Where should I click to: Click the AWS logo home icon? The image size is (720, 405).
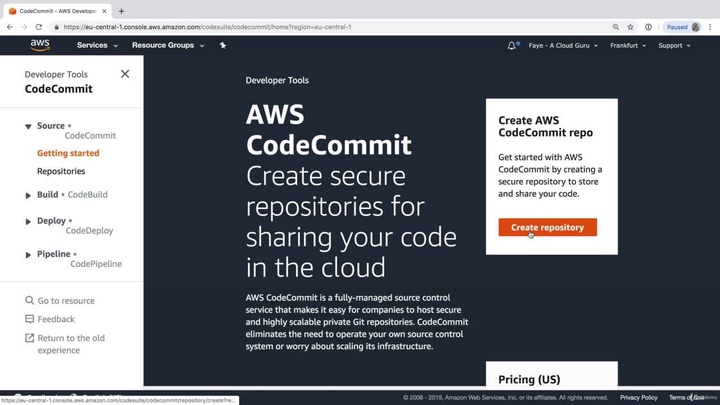click(39, 45)
